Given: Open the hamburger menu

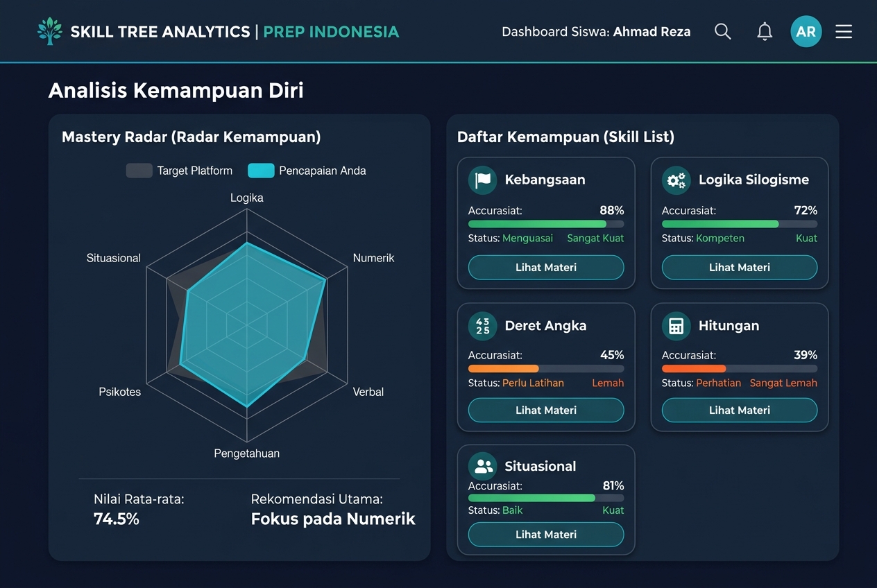Looking at the screenshot, I should [844, 31].
